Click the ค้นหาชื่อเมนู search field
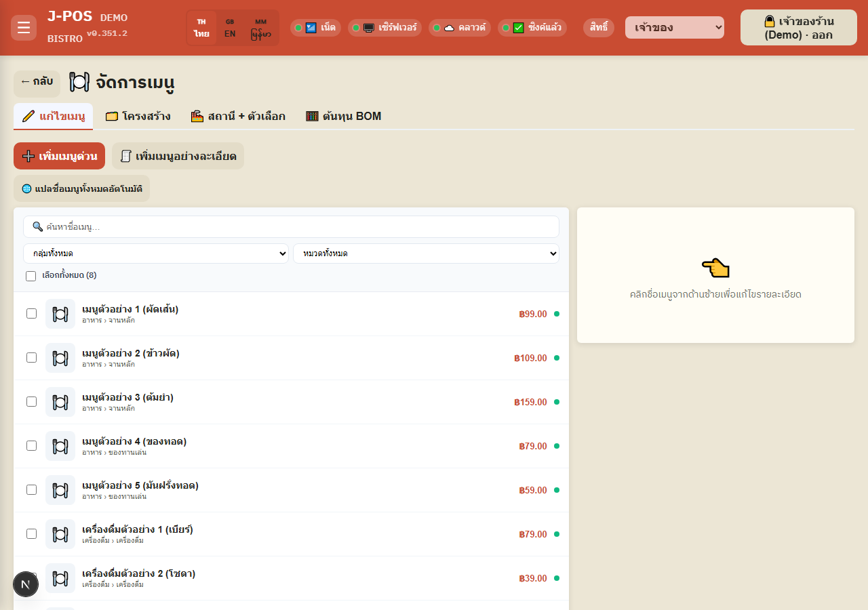 [291, 226]
